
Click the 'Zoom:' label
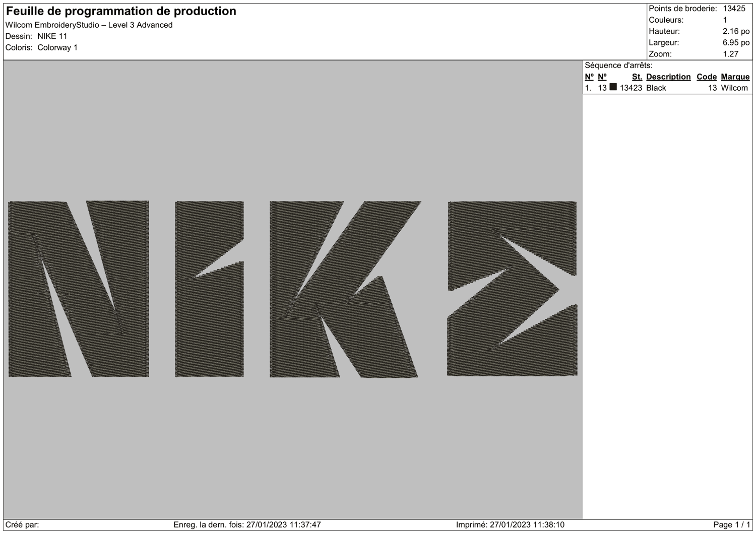(660, 54)
